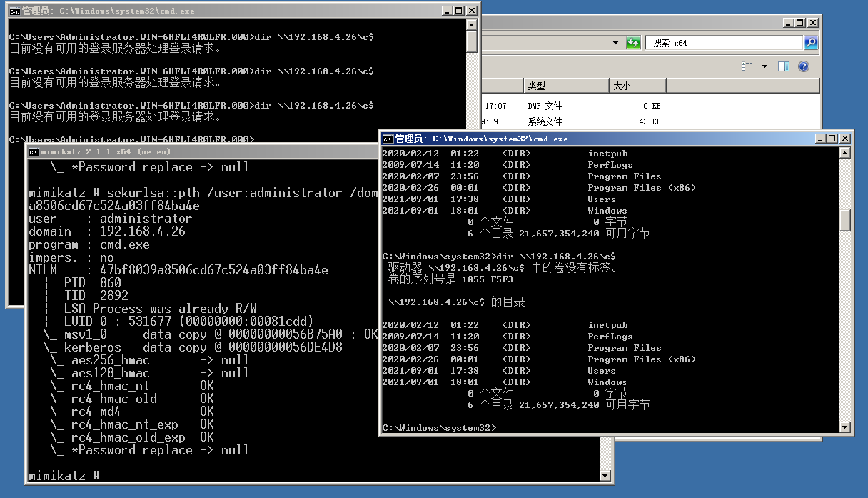The image size is (868, 498).
Task: Click up arrow of top cmd window scrollbar
Action: (472, 25)
